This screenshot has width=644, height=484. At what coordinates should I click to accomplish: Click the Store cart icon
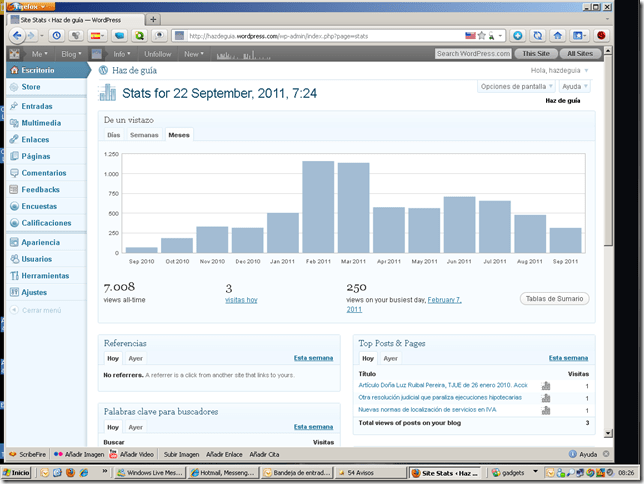pos(13,88)
